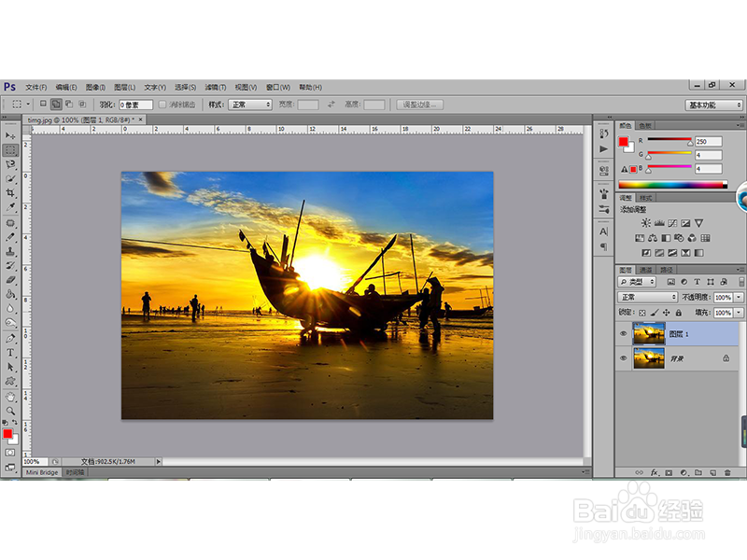Select the Polygonal Lasso tool
The image size is (747, 560).
point(10,164)
